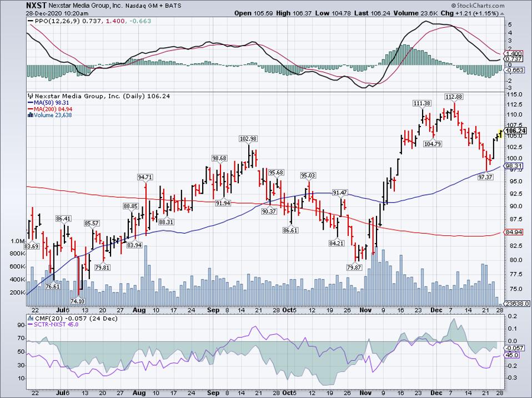Screen dimensions: 532x398
Task: Click the 0.737 PPO value tag on right axis
Action: (x=514, y=59)
